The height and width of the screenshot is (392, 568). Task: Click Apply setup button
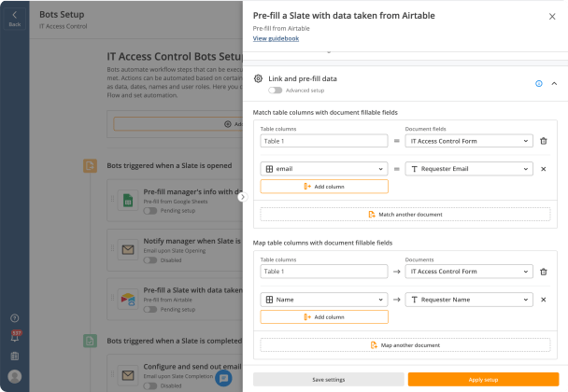click(483, 380)
